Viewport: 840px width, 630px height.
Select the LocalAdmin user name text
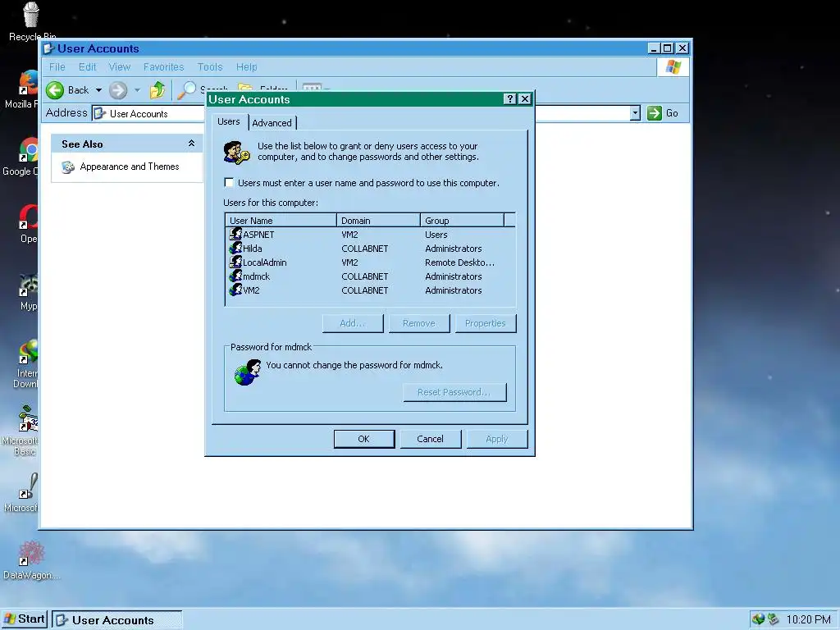(x=265, y=262)
